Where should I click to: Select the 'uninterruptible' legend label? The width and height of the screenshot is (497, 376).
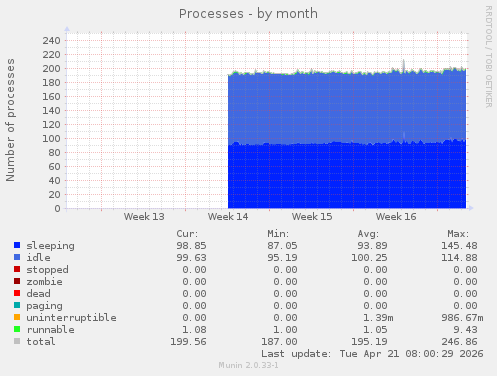[x=71, y=318]
